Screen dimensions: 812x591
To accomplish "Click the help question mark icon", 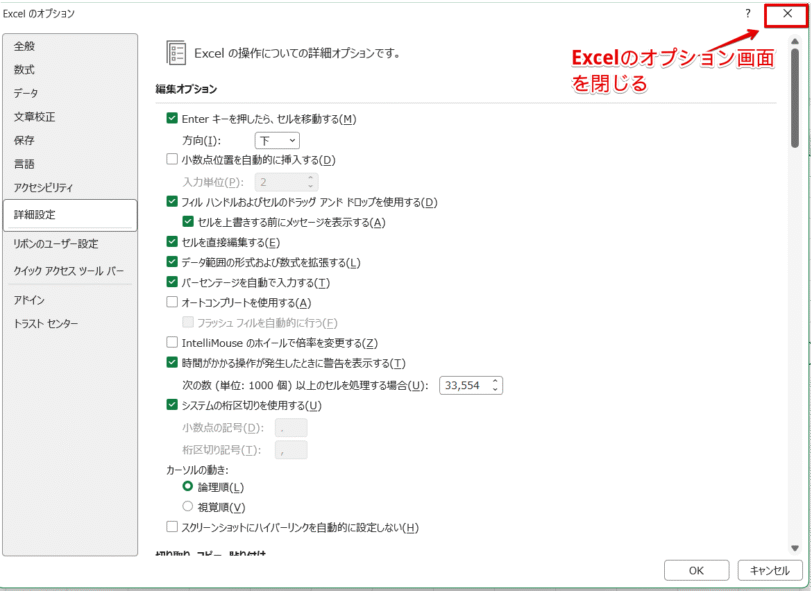I will click(748, 13).
